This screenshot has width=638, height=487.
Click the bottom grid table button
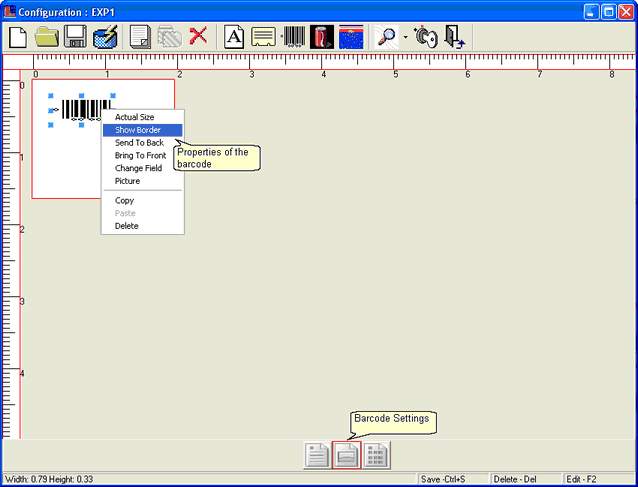tap(376, 455)
